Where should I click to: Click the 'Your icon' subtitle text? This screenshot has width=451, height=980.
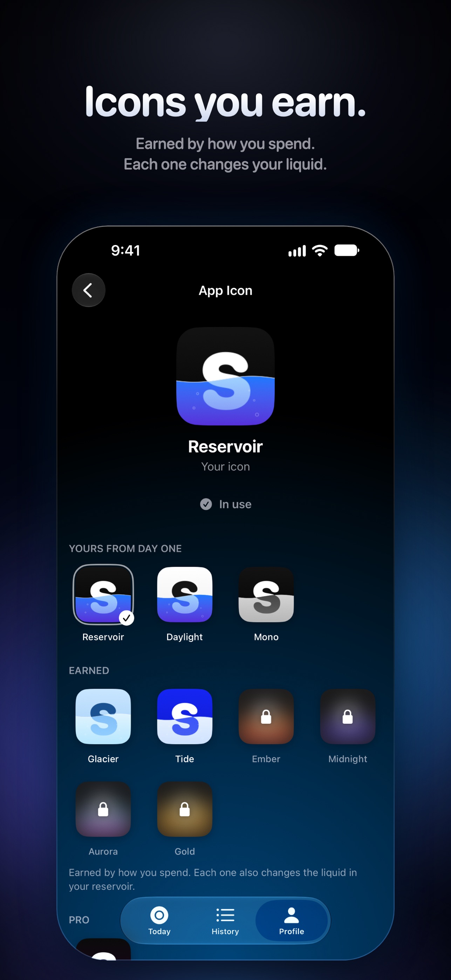tap(226, 467)
